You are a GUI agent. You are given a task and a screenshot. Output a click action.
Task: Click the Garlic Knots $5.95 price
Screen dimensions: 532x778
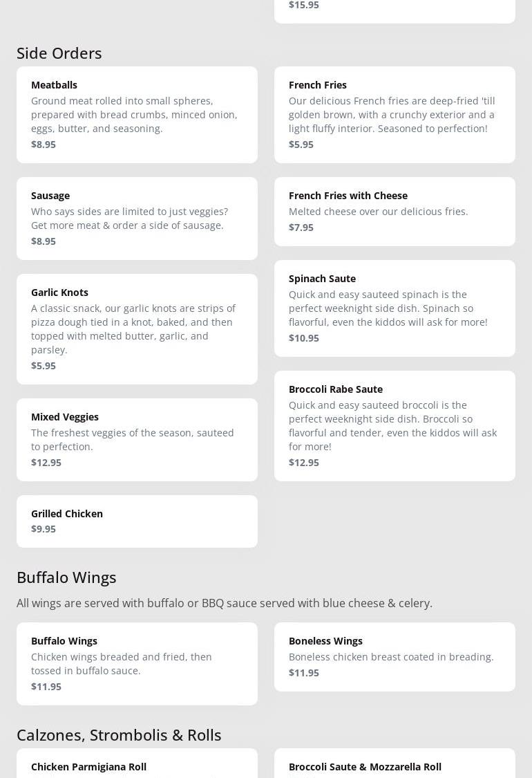pyautogui.click(x=44, y=365)
